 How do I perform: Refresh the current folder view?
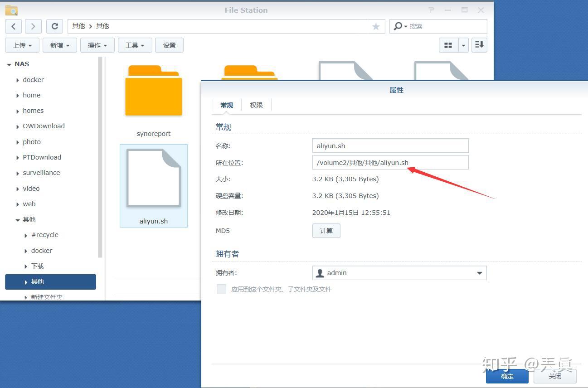(54, 26)
